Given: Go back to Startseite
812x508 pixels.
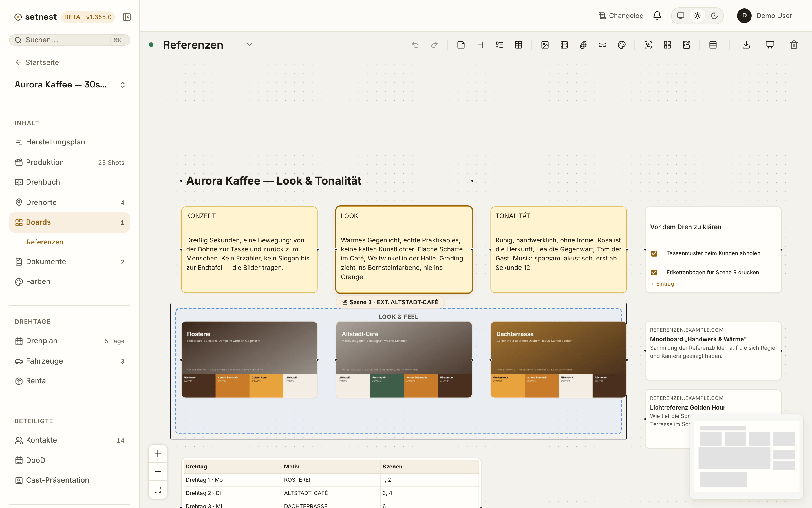Looking at the screenshot, I should coord(37,62).
